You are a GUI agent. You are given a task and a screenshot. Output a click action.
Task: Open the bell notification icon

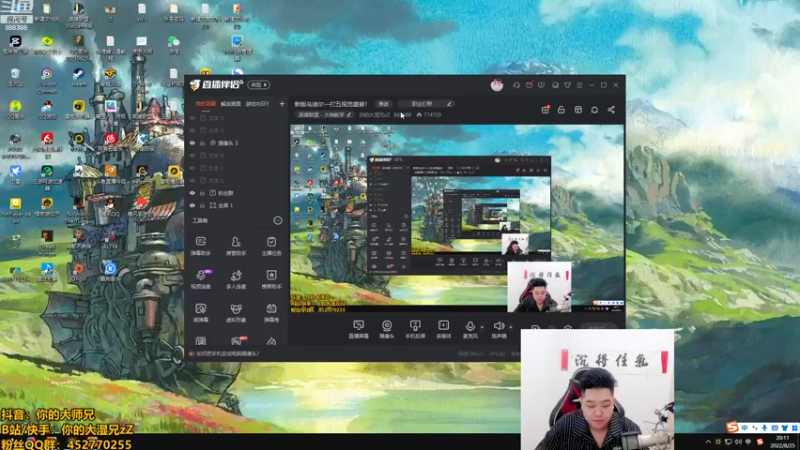[594, 110]
